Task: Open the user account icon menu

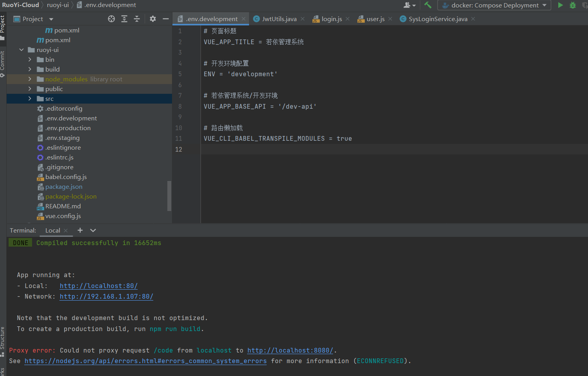Action: click(409, 5)
